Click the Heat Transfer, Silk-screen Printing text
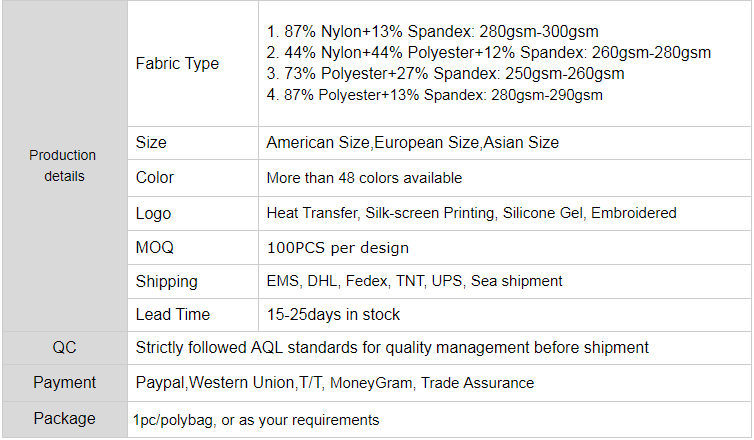 471,213
